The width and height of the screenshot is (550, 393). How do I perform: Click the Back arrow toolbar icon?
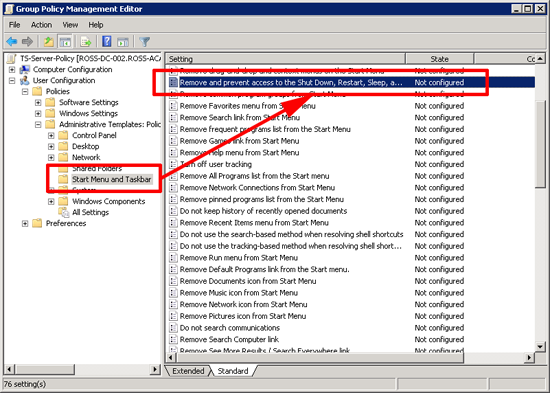[12, 42]
